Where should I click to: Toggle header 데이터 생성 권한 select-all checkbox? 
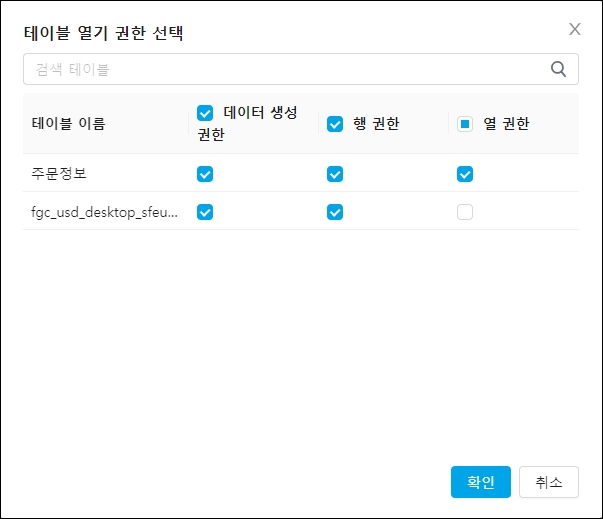tap(205, 113)
